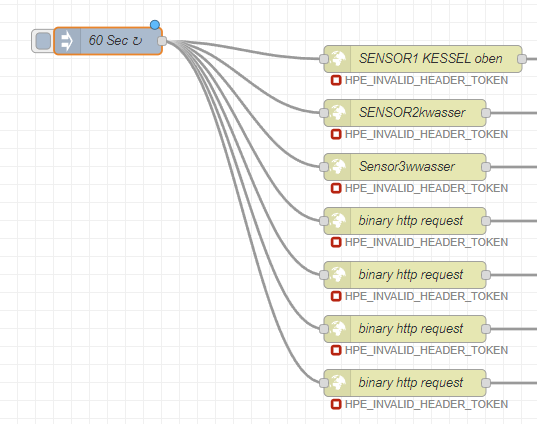Click output port of third binary http request node
Screen dimensions: 537x424
tap(486, 329)
